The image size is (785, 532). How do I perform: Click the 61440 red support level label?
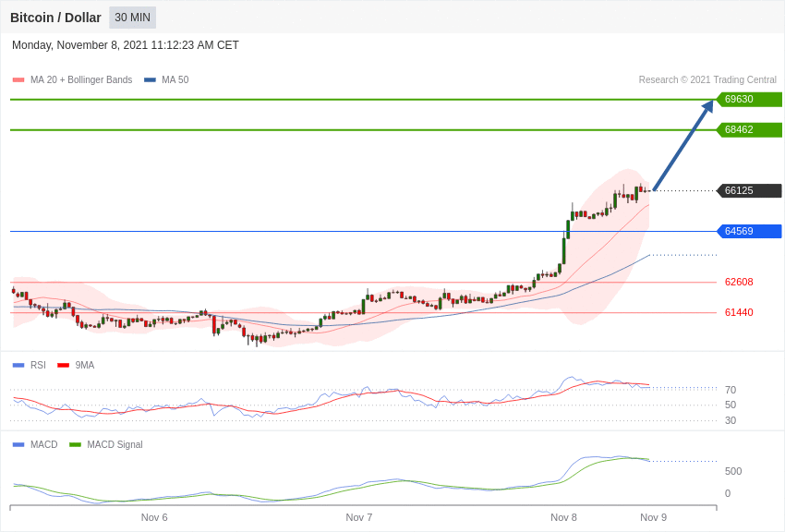click(739, 313)
